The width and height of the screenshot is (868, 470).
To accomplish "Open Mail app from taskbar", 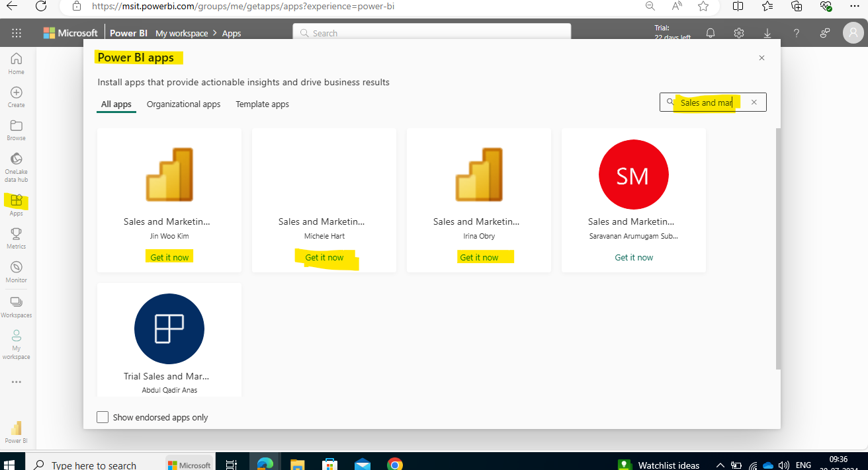I will [362, 465].
